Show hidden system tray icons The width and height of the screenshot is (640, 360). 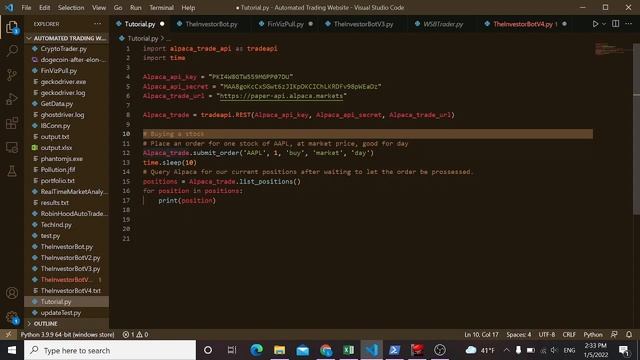tap(506, 350)
